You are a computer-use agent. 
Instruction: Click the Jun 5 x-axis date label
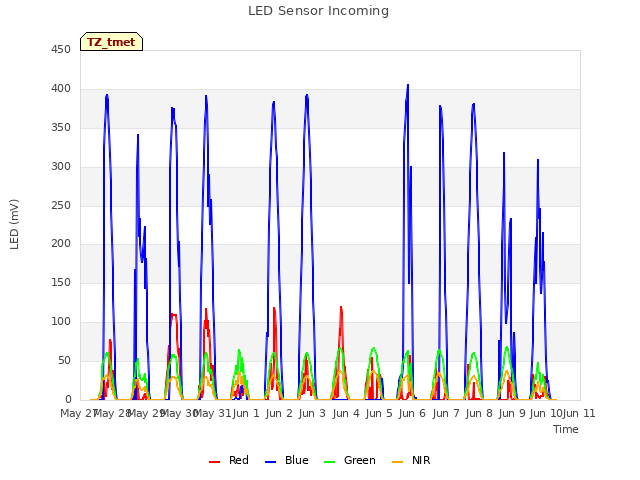(379, 413)
